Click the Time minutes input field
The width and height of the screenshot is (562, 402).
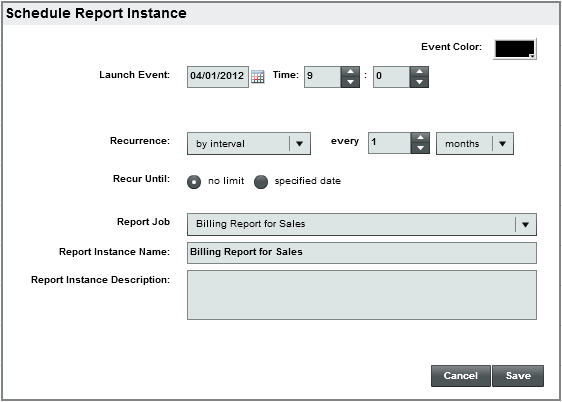point(391,77)
